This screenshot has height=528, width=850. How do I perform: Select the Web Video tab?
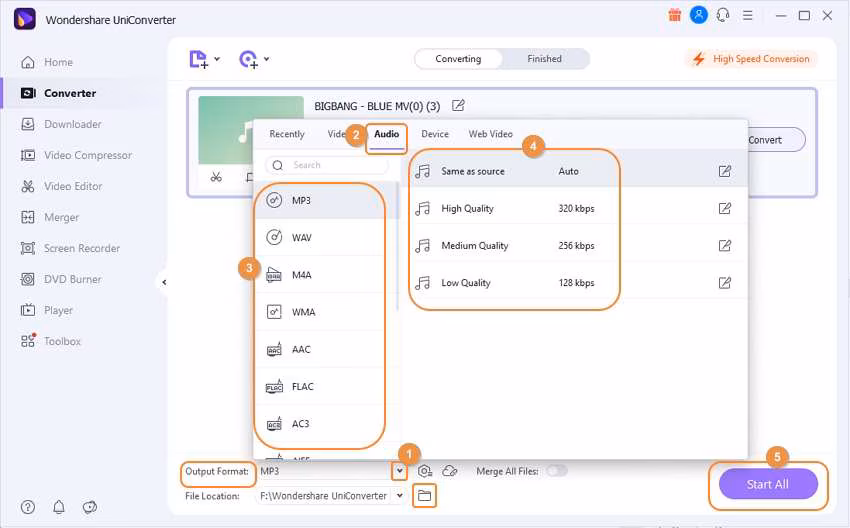490,134
